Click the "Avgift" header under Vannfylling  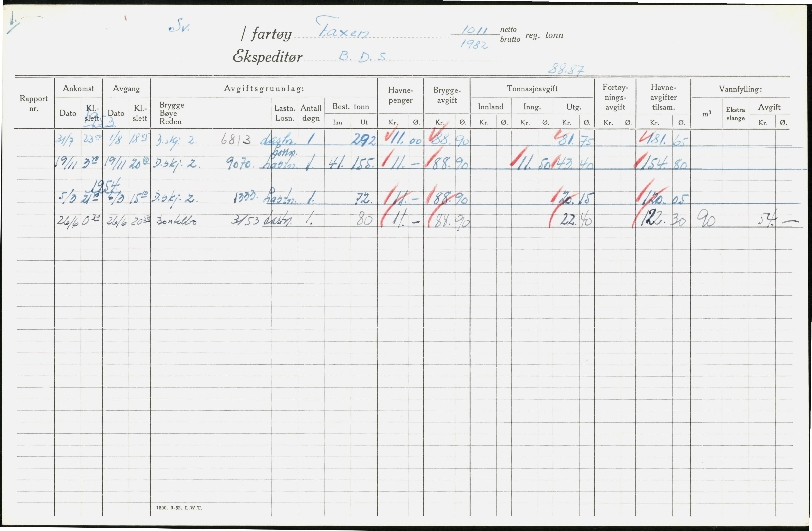(769, 107)
